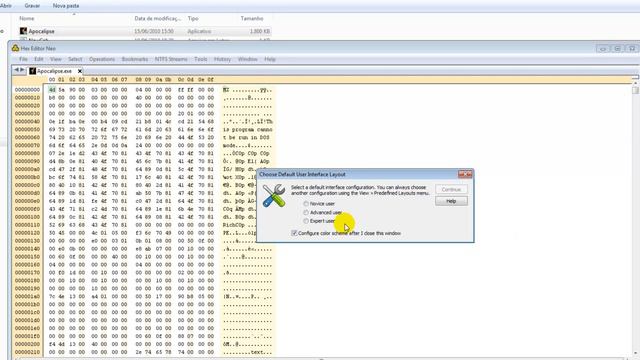This screenshot has width=640, height=360.
Task: Click column header byte 00 in hex ruler
Action: click(52, 80)
